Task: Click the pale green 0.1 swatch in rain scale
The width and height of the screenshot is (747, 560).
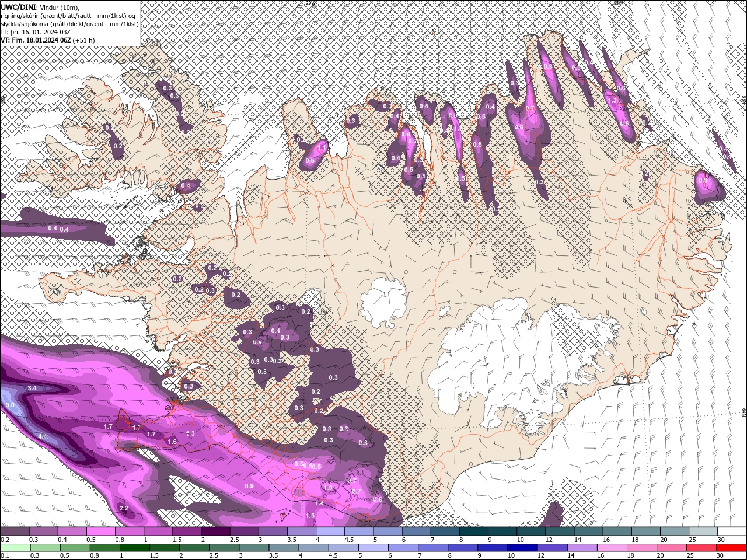Action: coord(15,548)
